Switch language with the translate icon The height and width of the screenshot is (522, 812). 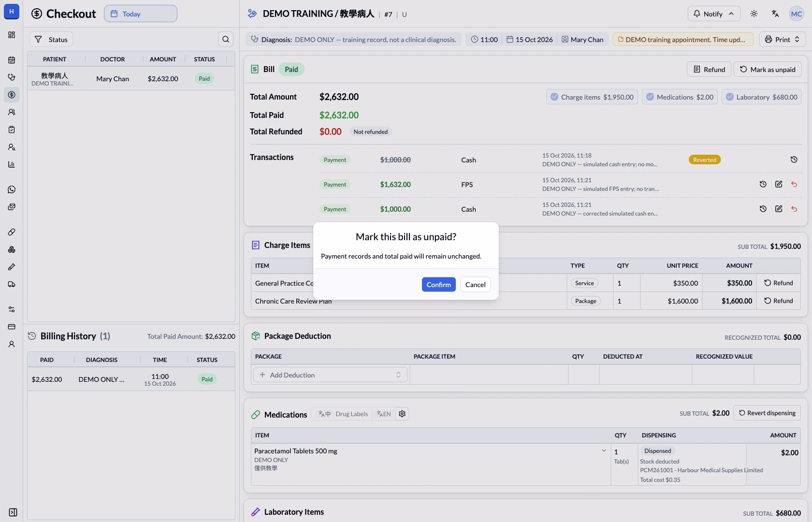[x=775, y=14]
